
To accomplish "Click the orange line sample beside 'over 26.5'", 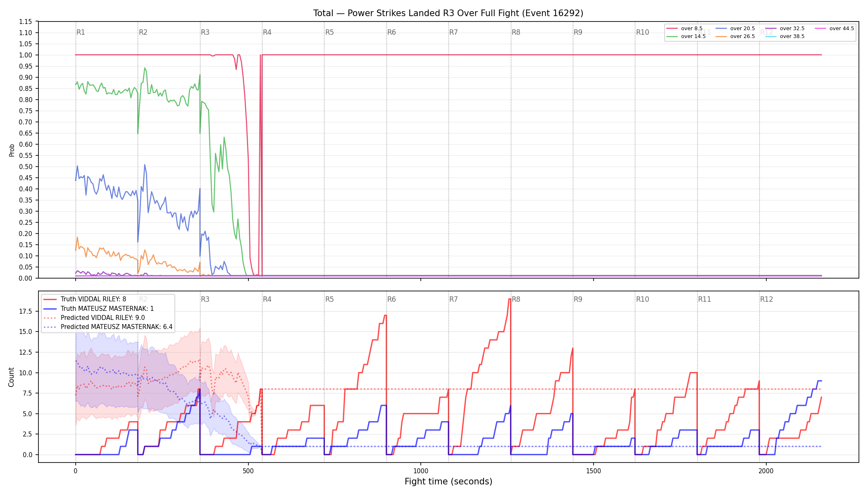I will click(721, 36).
